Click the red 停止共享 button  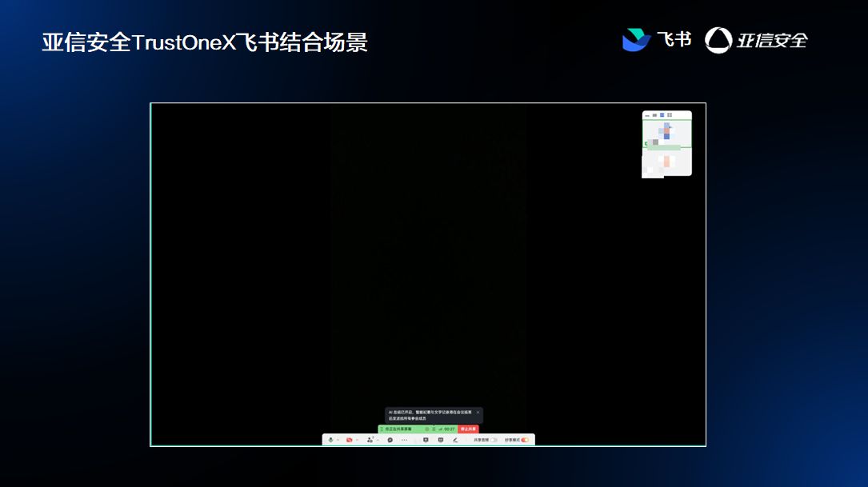[x=468, y=429]
